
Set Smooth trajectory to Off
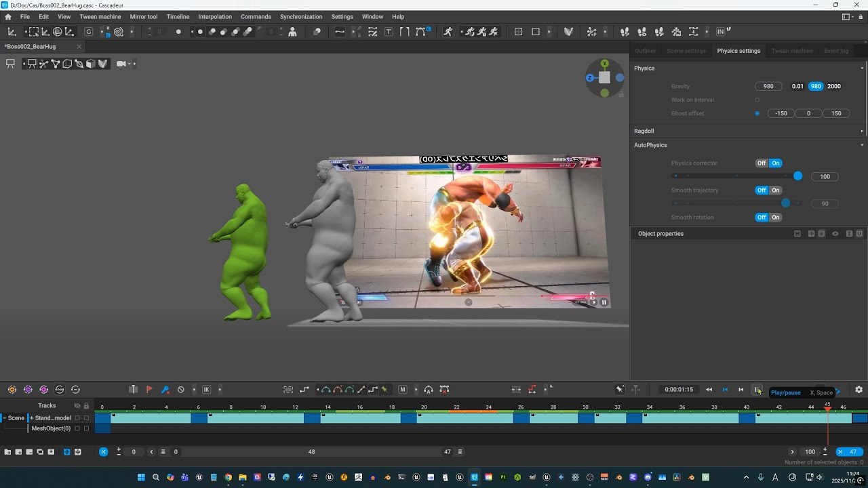click(x=762, y=190)
